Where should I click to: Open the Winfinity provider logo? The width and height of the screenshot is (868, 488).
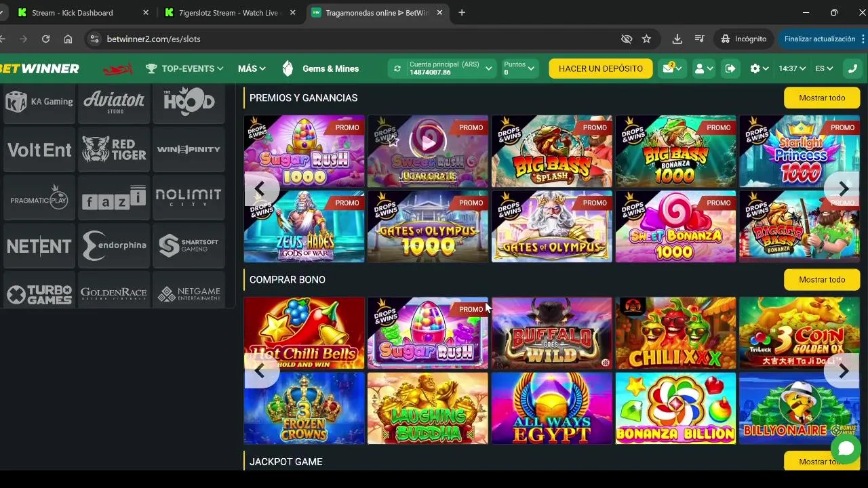click(189, 149)
